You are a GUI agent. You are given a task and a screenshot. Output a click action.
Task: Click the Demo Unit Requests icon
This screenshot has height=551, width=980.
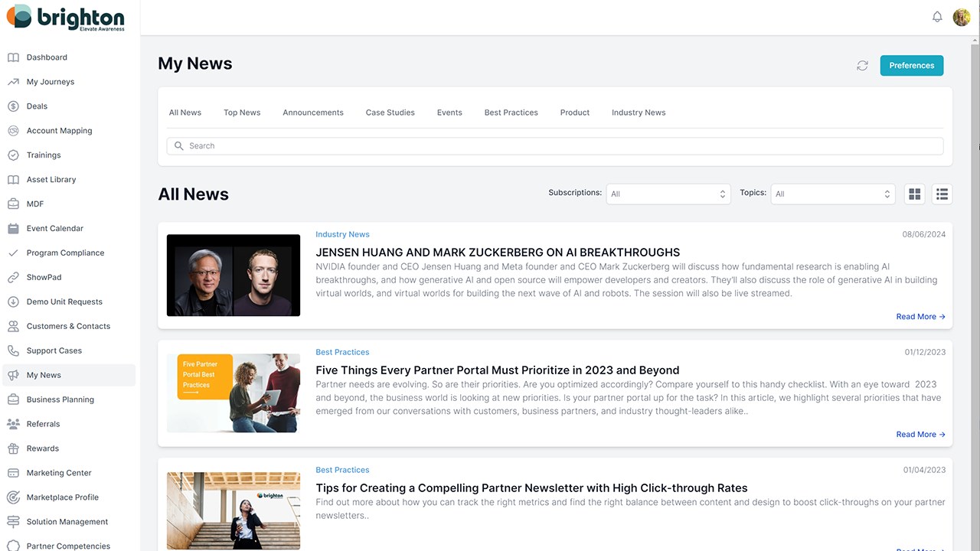[x=13, y=302]
